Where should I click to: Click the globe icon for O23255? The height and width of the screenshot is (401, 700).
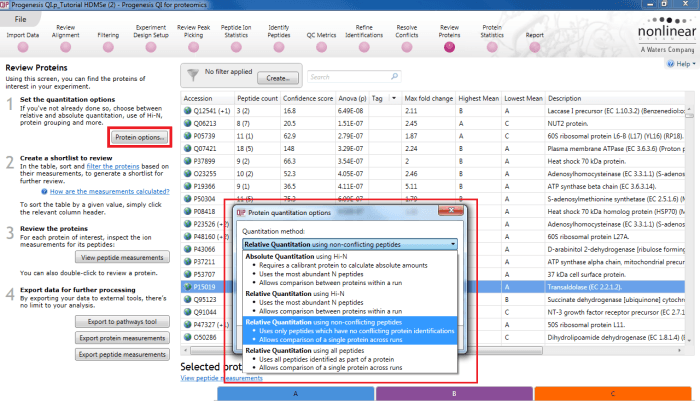[188, 173]
